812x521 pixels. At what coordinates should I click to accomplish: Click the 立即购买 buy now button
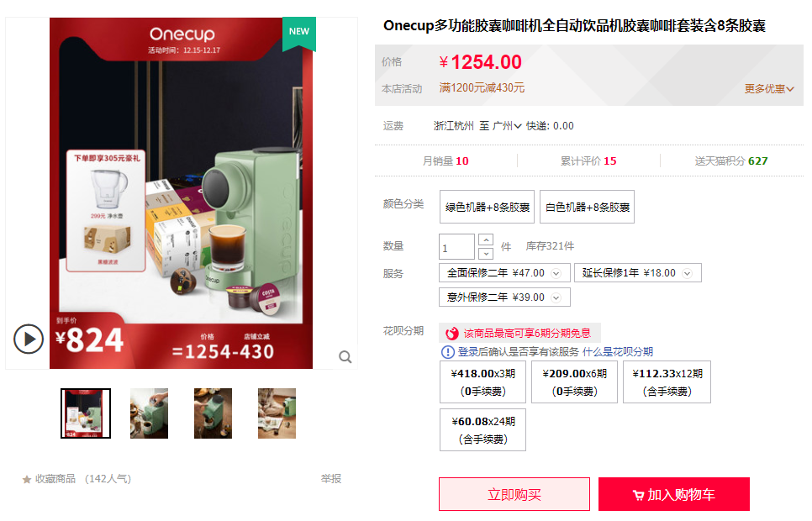(x=514, y=494)
